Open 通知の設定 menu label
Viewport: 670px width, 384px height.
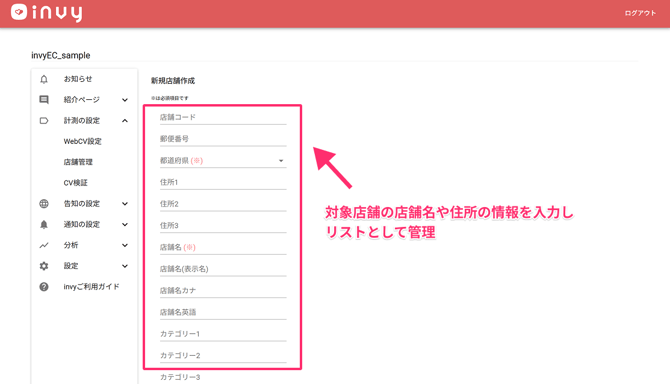pyautogui.click(x=82, y=224)
